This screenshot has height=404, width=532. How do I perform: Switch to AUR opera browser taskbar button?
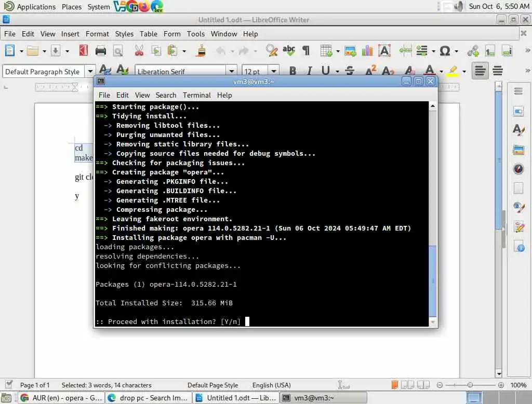[61, 398]
